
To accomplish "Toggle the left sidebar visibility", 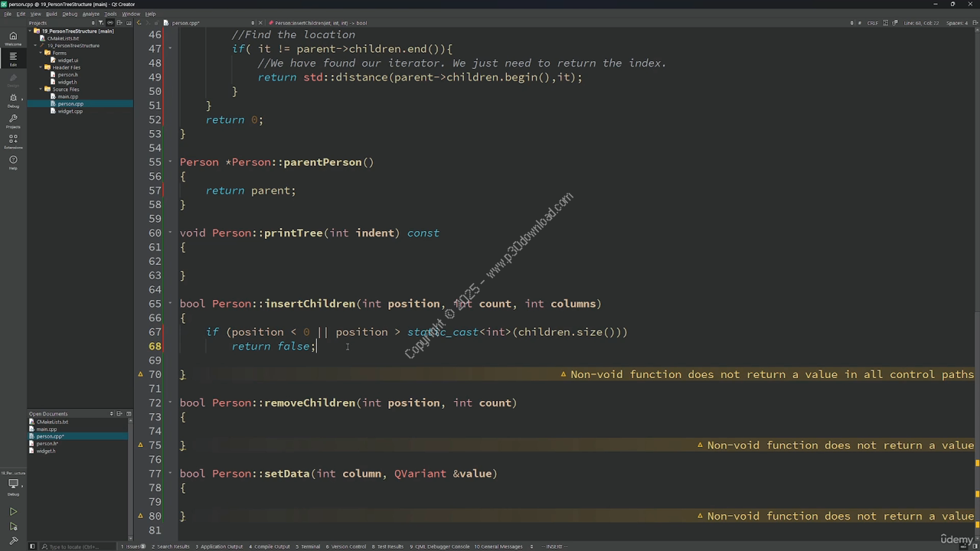I will click(31, 546).
